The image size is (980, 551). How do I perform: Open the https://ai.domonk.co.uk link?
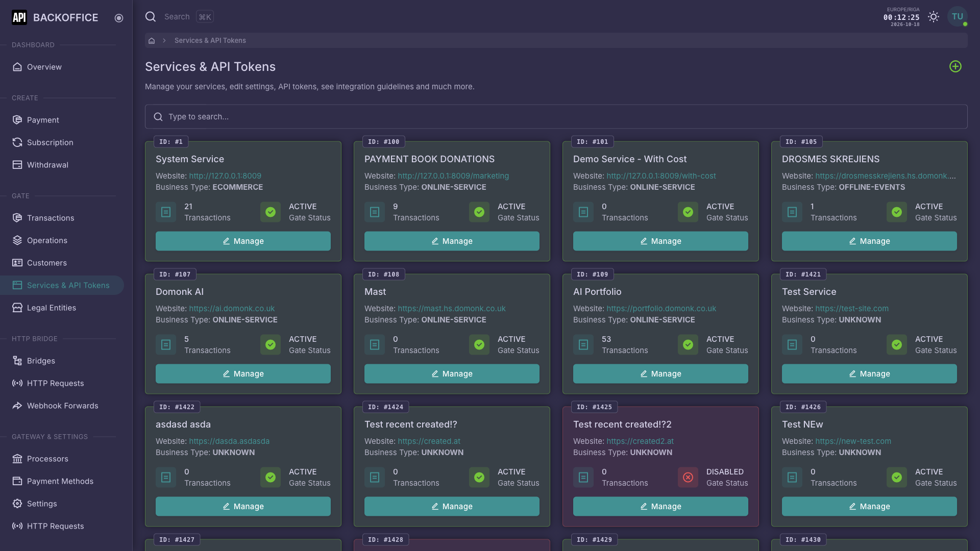[232, 309]
